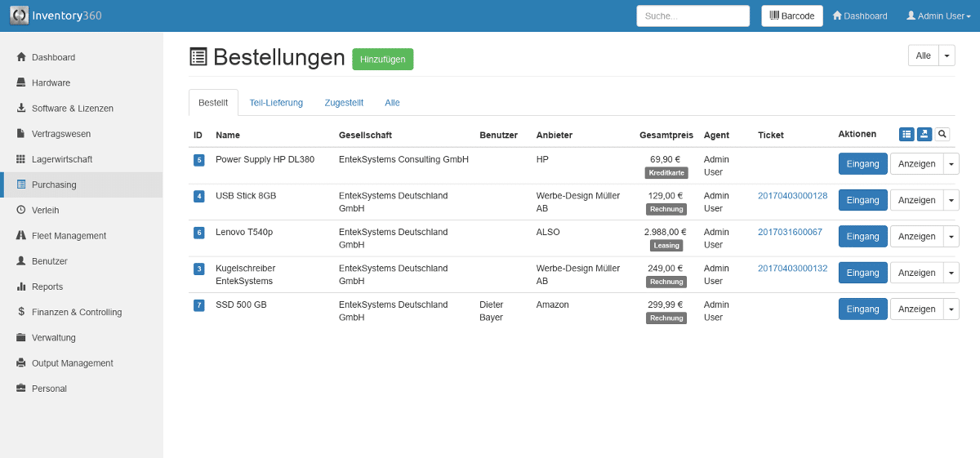Screen dimensions: 980x458
Task: Click the export icon beside Aktionen
Action: coord(924,134)
